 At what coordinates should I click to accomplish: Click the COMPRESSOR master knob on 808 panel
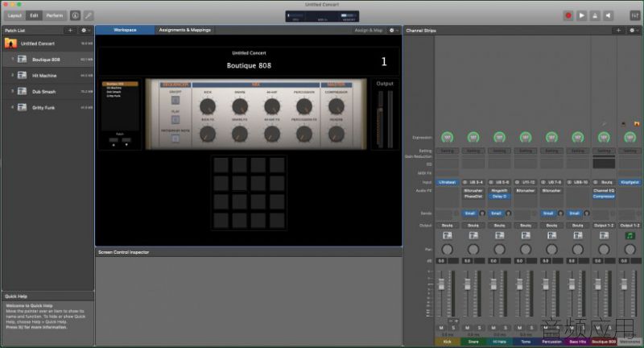click(x=336, y=107)
